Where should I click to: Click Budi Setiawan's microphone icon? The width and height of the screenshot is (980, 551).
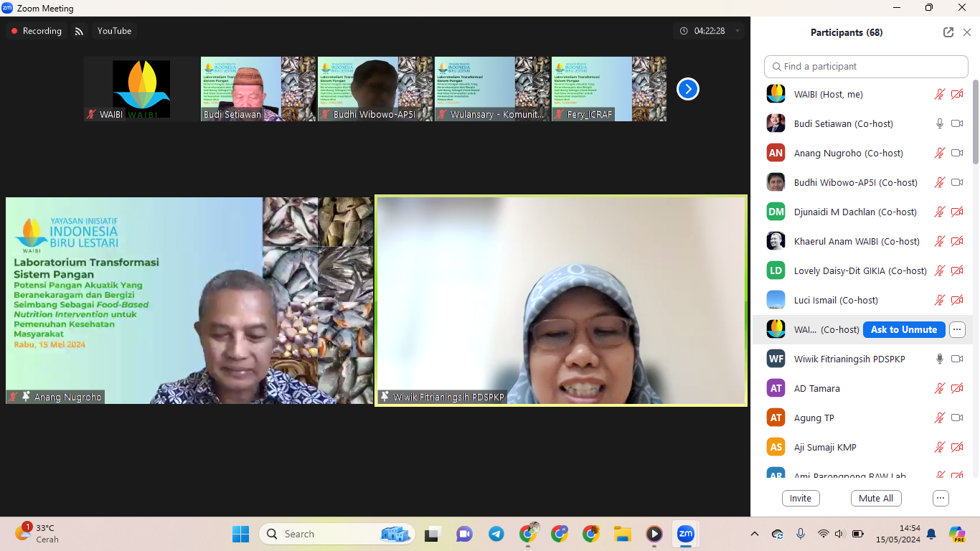[x=939, y=123]
